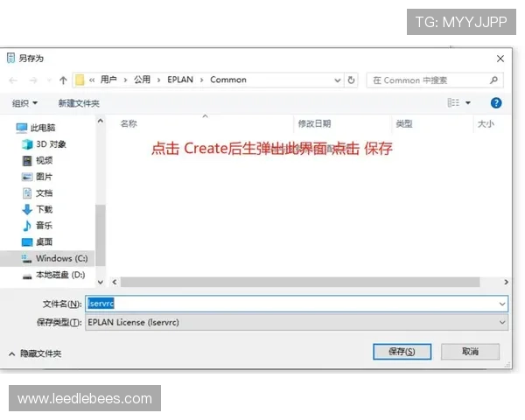Open the view options dropdown arrow

tap(468, 103)
